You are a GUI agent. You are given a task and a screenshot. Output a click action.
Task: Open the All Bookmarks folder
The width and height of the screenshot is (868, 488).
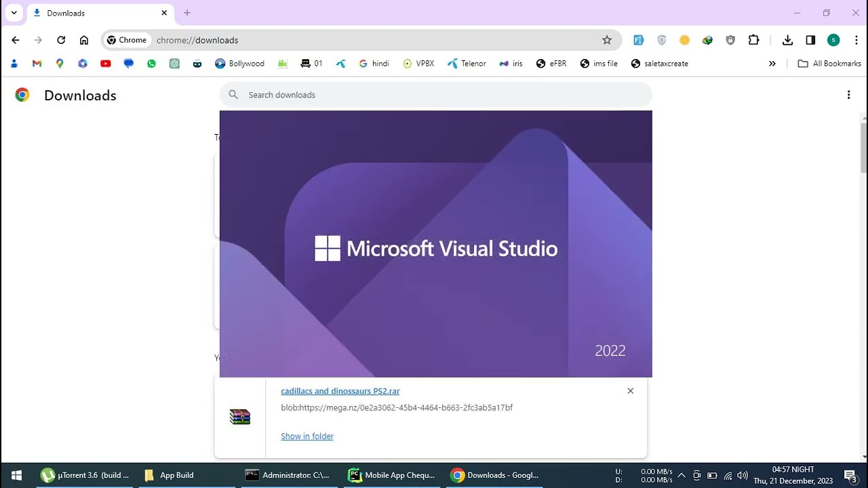coord(829,64)
